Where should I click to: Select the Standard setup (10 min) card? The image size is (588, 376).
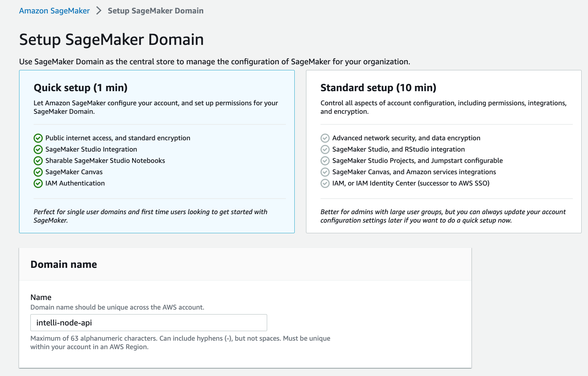(444, 152)
